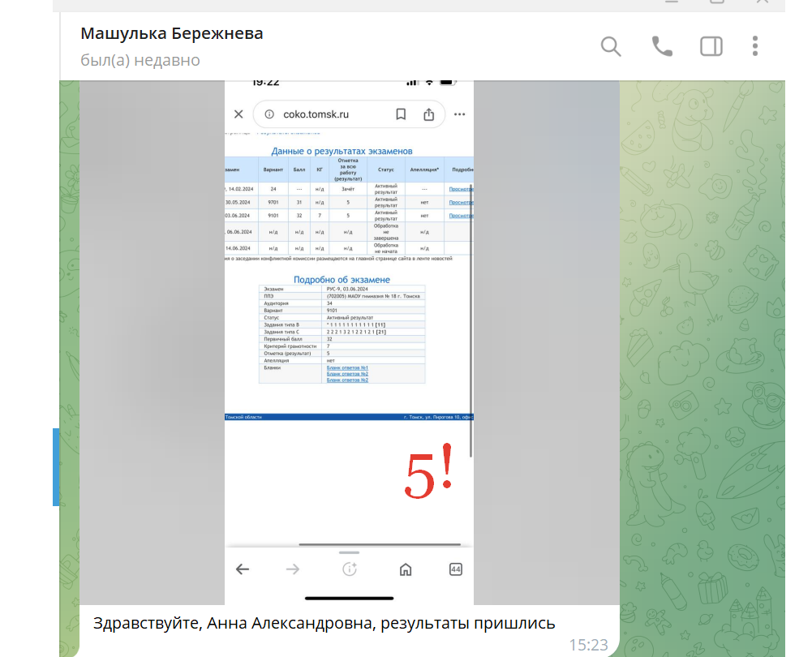This screenshot has width=812, height=657.
Task: Tap the browser home icon
Action: (x=406, y=569)
